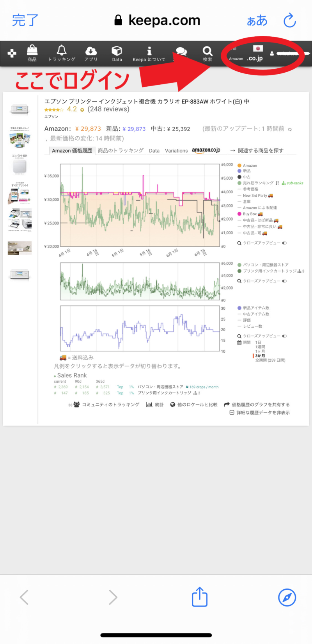The image size is (312, 644).
Task: Switch to the Variations tab
Action: [176, 151]
